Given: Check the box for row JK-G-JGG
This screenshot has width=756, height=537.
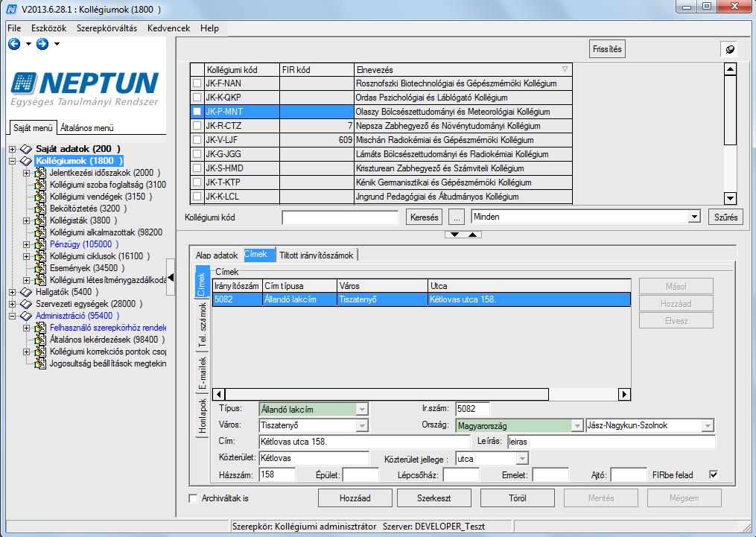Looking at the screenshot, I should (x=197, y=153).
